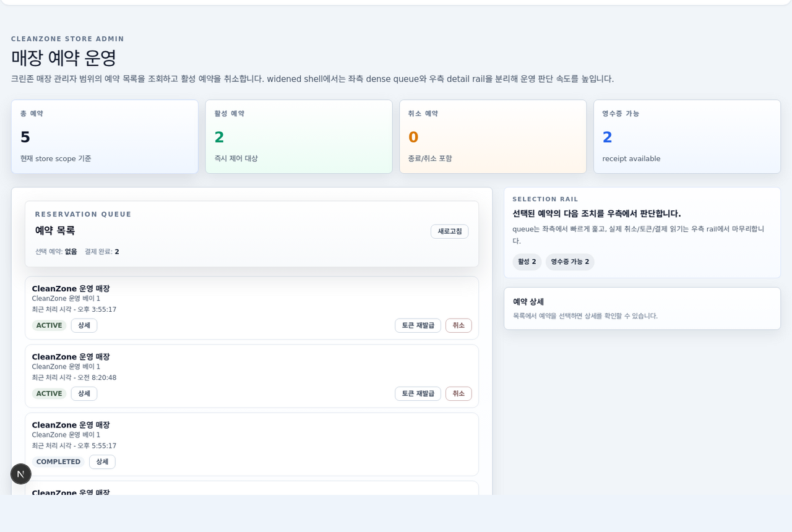Click 목록에서 예약을 선택하면 상세를 확인할 수 있습니다 text

[x=585, y=315]
